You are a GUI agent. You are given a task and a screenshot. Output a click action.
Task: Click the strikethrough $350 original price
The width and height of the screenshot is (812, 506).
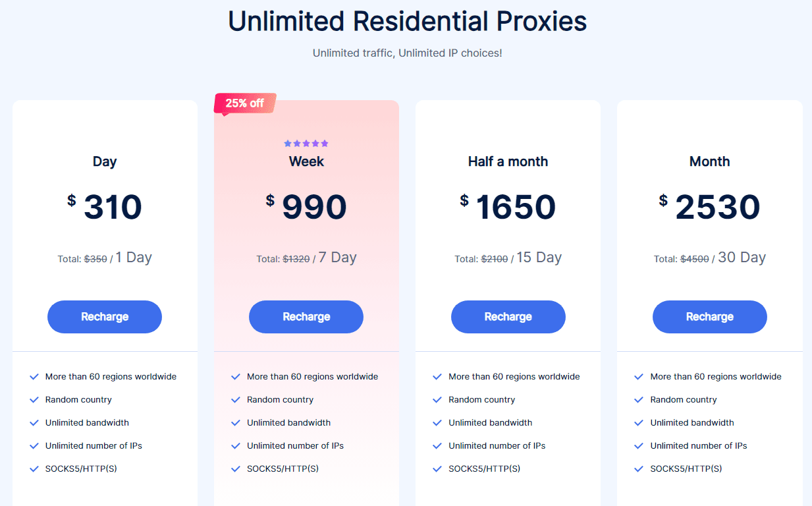tap(95, 260)
